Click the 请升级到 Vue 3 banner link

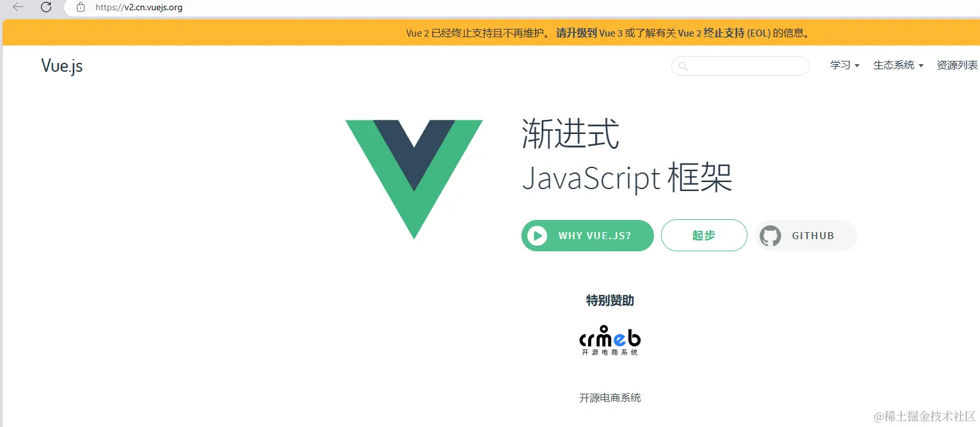point(589,33)
